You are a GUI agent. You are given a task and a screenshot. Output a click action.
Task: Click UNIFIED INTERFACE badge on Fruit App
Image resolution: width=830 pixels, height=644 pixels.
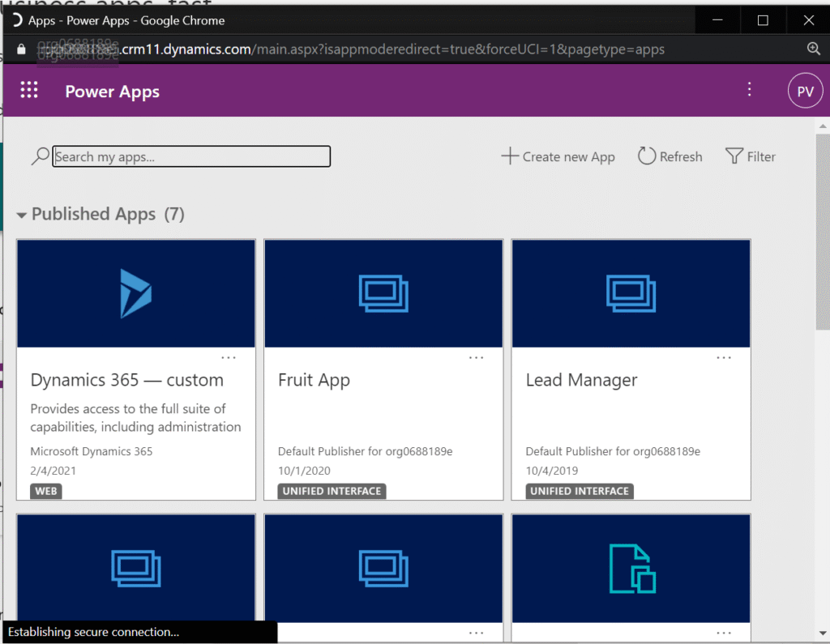coord(332,491)
